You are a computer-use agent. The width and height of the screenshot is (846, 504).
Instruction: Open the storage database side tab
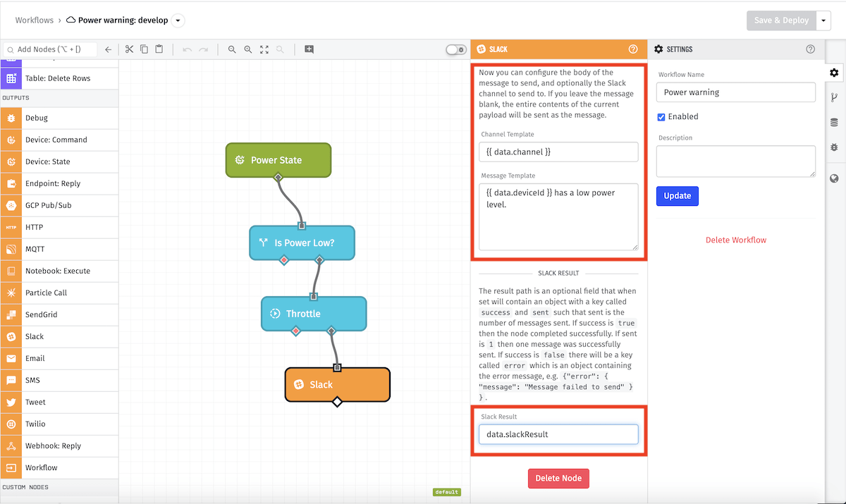835,122
